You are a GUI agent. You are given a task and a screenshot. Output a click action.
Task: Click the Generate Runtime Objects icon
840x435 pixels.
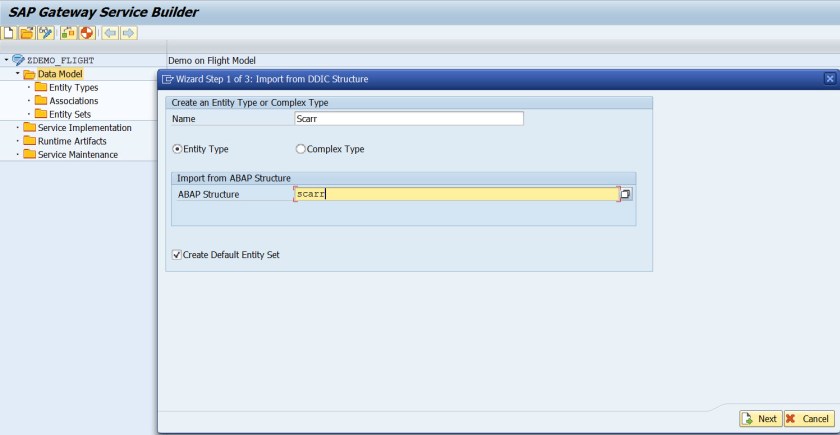point(68,33)
